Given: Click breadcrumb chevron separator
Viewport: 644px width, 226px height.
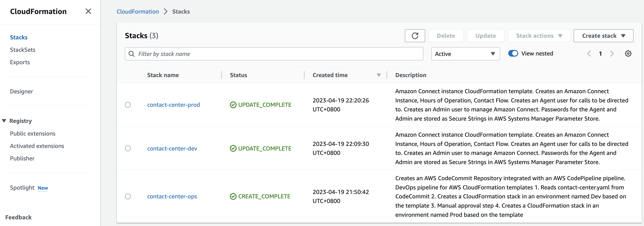Looking at the screenshot, I should point(166,12).
